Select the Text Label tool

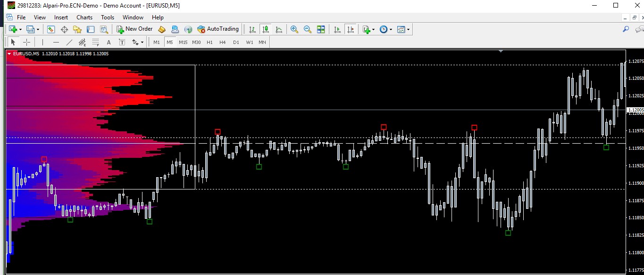point(122,42)
